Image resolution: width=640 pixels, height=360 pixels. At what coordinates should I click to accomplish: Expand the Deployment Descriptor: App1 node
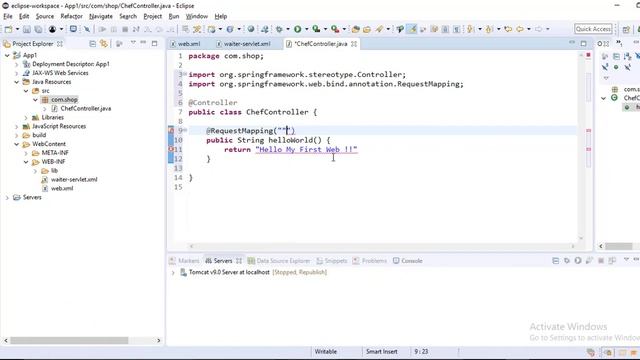pyautogui.click(x=17, y=64)
